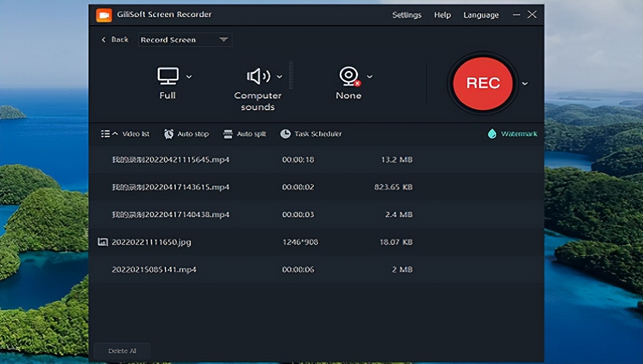Click the Computer sounds speaker icon
This screenshot has height=364, width=643.
(258, 76)
